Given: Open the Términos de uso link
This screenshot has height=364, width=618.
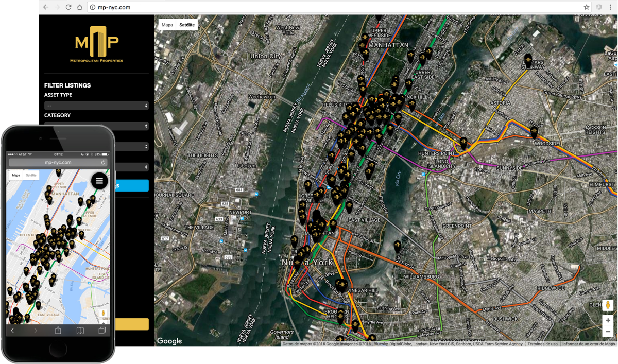Looking at the screenshot, I should coord(542,344).
